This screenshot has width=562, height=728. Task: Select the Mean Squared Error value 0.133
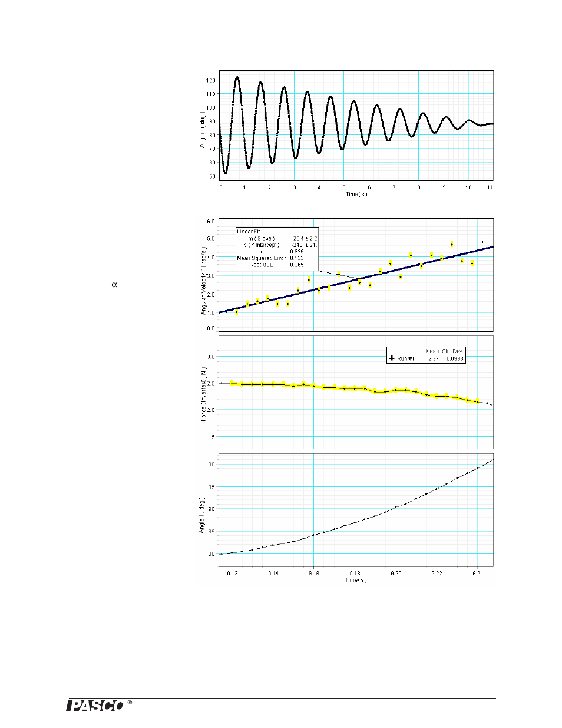(297, 258)
